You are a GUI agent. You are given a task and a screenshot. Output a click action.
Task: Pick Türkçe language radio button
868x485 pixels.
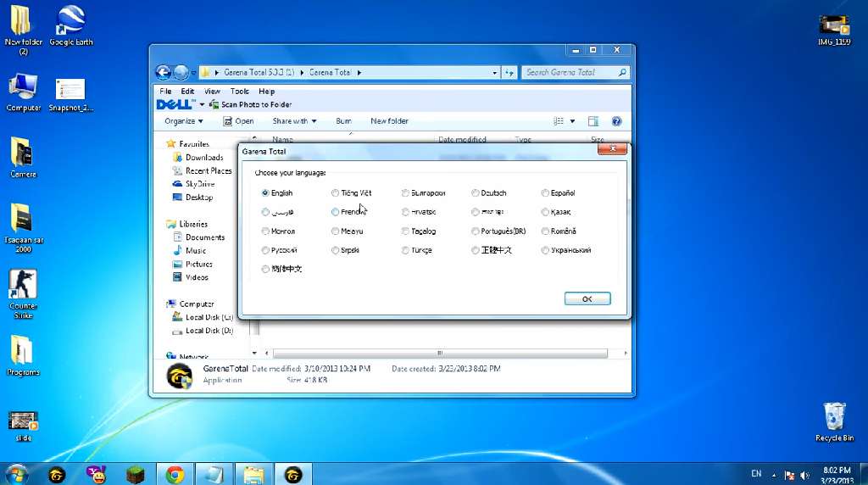pyautogui.click(x=405, y=250)
